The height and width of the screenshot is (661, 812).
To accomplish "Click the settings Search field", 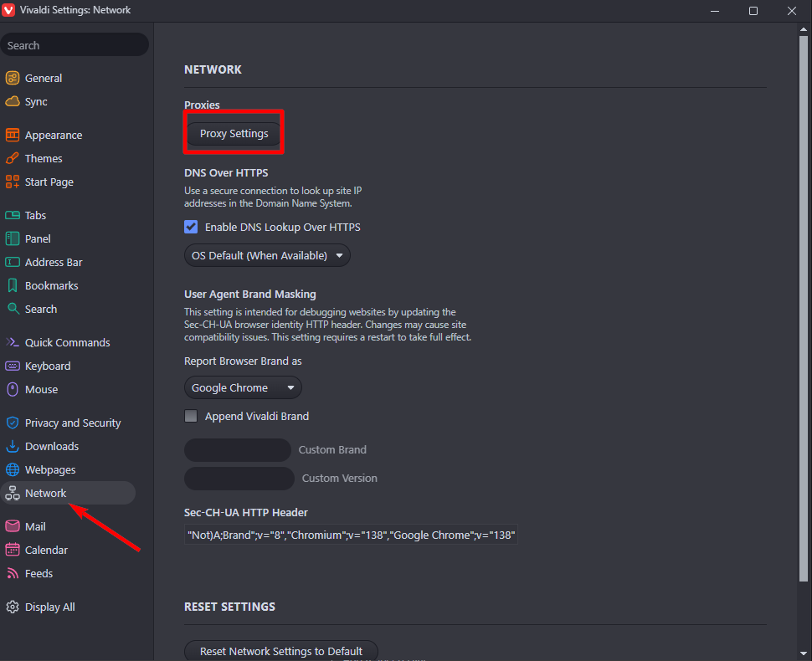I will pos(74,45).
